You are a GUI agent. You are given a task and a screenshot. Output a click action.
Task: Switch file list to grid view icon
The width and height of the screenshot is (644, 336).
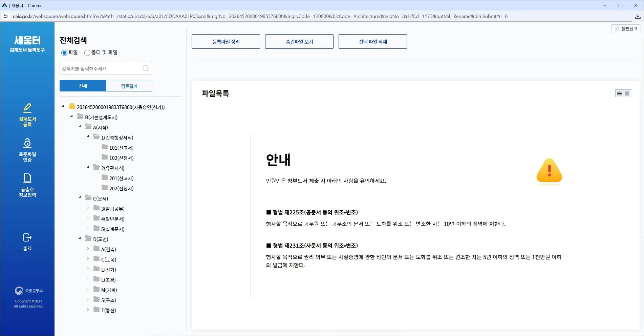point(627,93)
